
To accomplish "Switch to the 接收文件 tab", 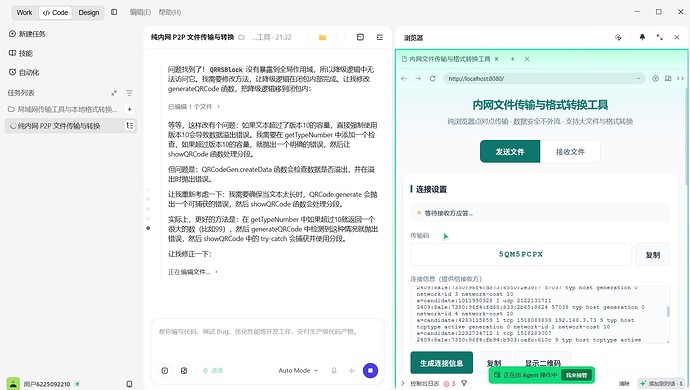I will pyautogui.click(x=570, y=151).
